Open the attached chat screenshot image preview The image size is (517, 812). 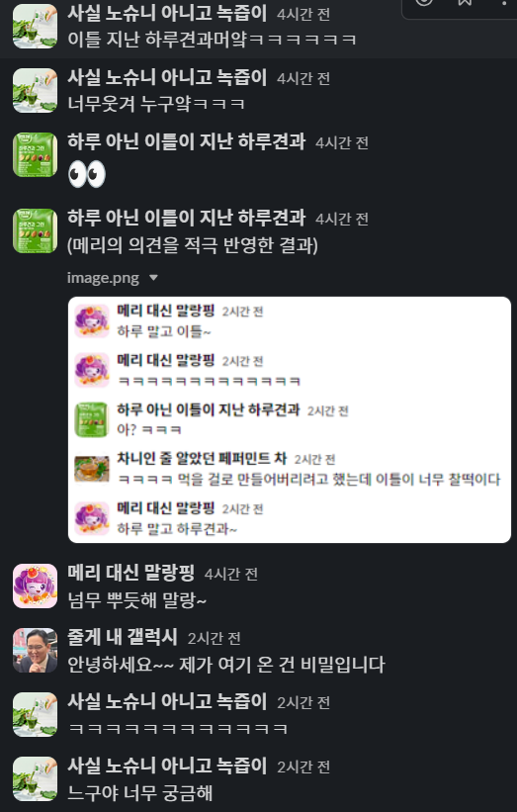coord(290,420)
